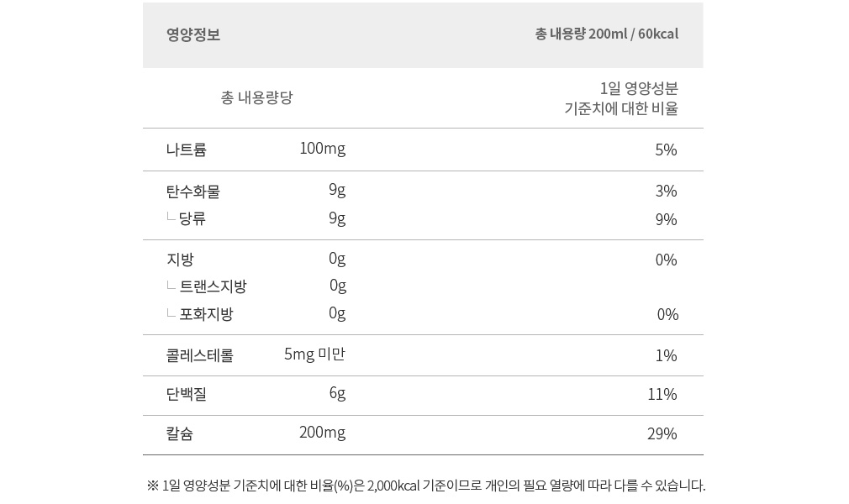Image resolution: width=849 pixels, height=504 pixels.
Task: Select the 나트륨 row label
Action: point(187,150)
